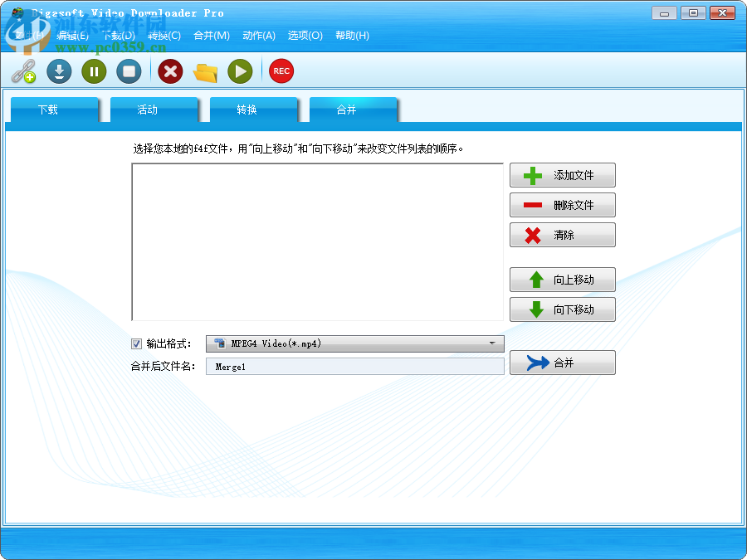Click the 添加文件 add file button

[562, 175]
